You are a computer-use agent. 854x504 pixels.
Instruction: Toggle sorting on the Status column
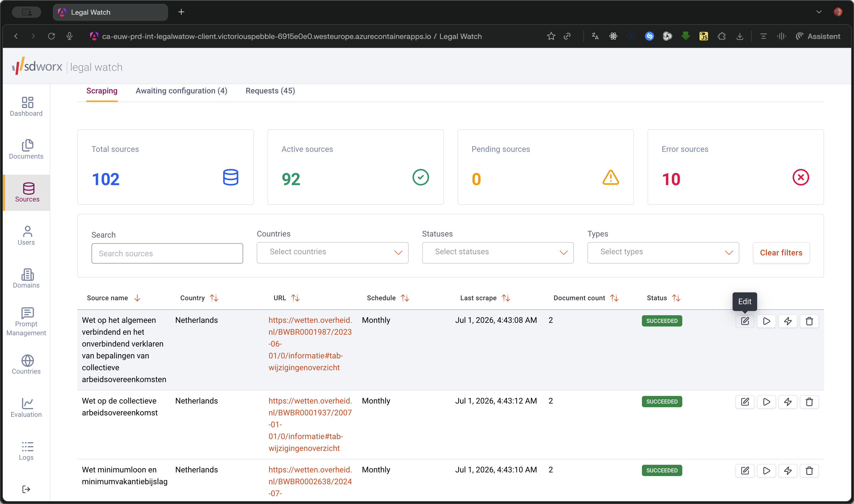pos(663,298)
